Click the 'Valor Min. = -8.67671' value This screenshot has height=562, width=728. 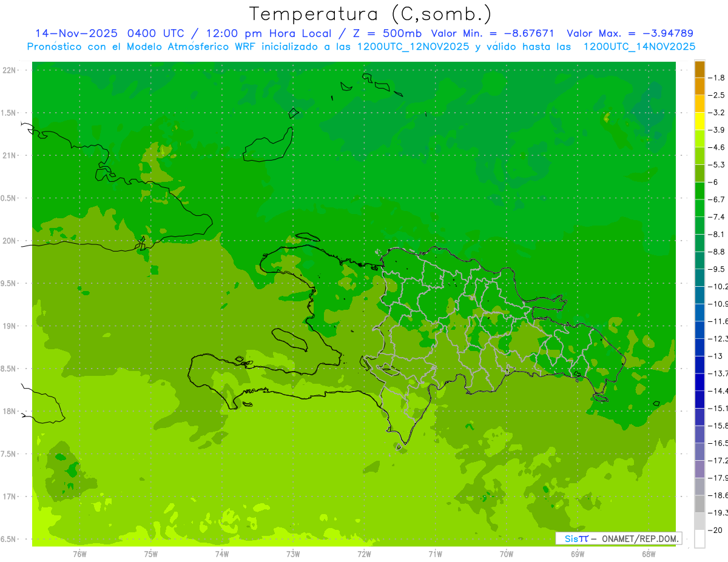pyautogui.click(x=492, y=33)
